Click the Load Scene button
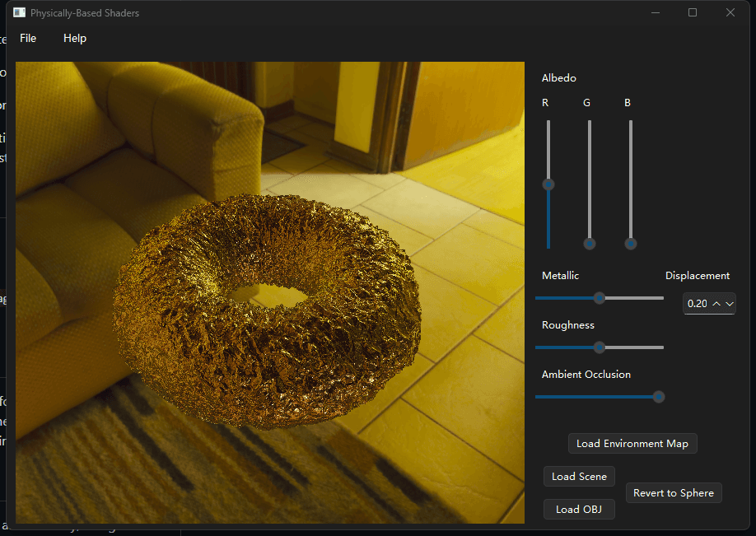 coord(579,476)
